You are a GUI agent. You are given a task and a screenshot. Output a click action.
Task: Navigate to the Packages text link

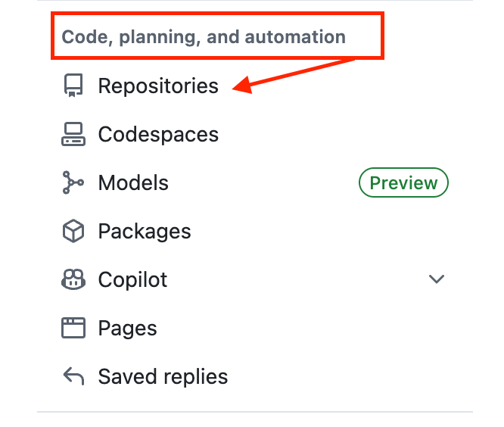[145, 232]
